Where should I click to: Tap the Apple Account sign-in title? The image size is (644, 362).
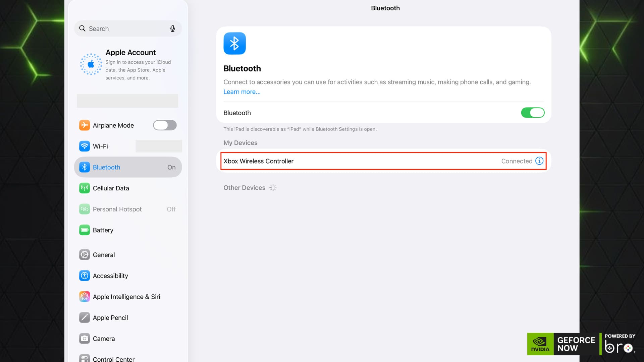pyautogui.click(x=130, y=52)
